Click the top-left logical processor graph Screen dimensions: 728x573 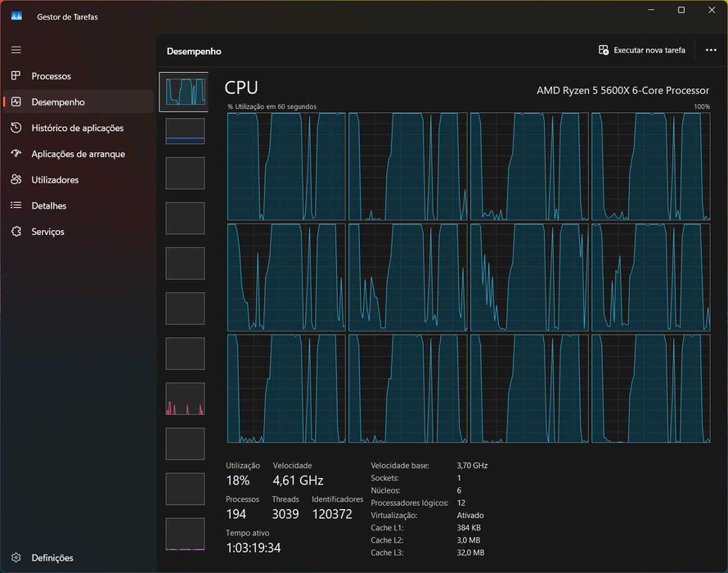click(286, 166)
